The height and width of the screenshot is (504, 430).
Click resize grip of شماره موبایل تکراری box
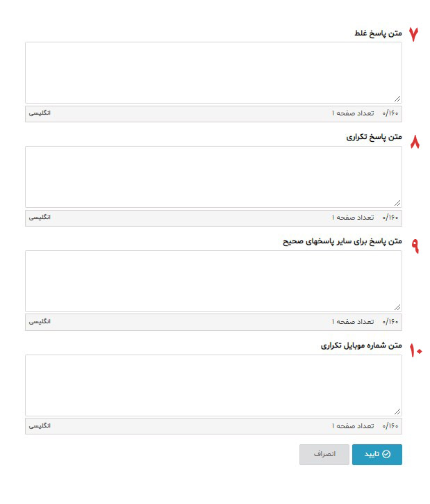(397, 412)
